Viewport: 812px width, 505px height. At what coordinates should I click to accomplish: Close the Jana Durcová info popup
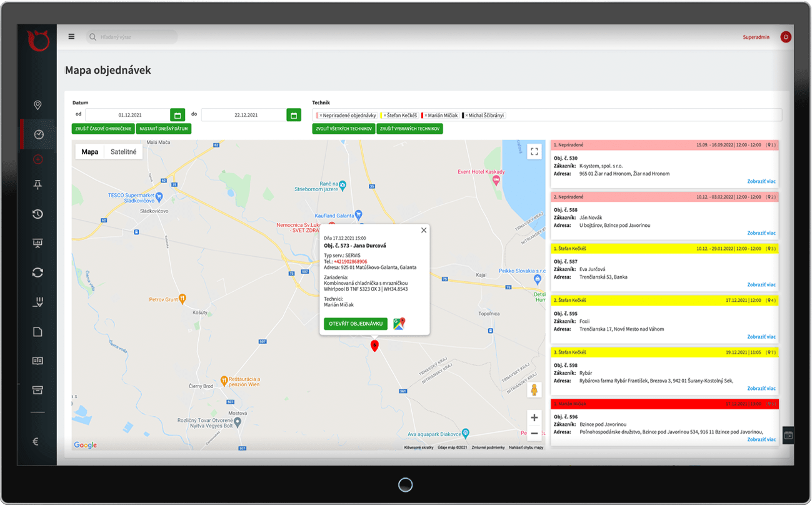[424, 231]
